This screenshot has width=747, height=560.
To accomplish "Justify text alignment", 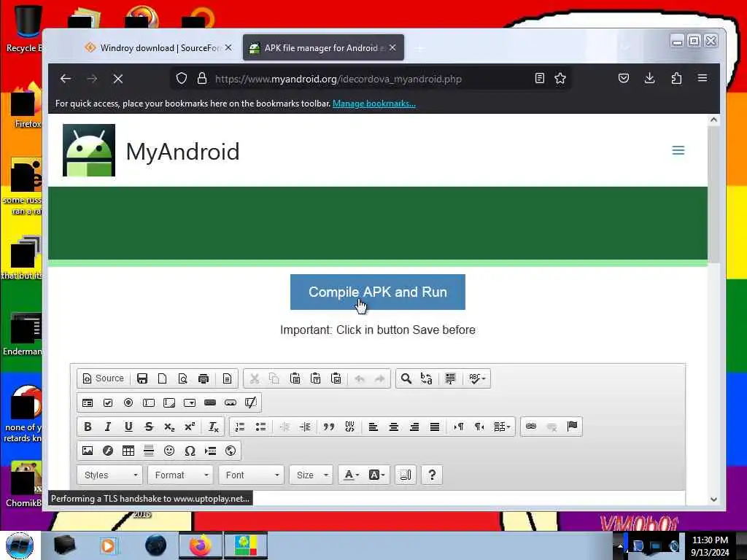I will [x=435, y=427].
